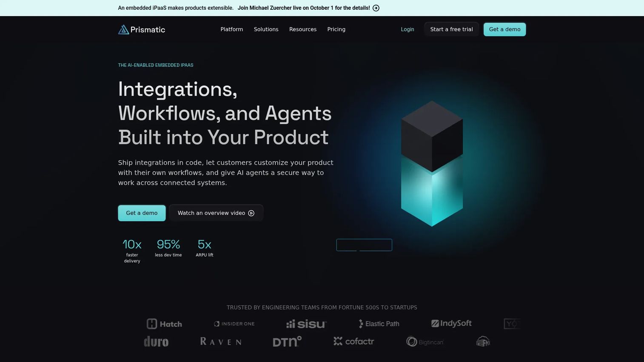Click the DTN logo
Viewport: 644px width, 362px height.
287,341
